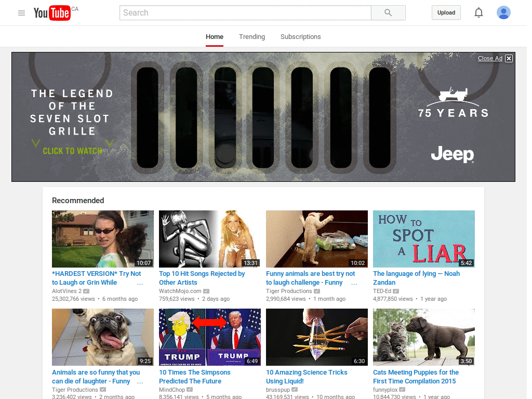Open the funnyplox channel
The height and width of the screenshot is (399, 532).
(x=385, y=390)
